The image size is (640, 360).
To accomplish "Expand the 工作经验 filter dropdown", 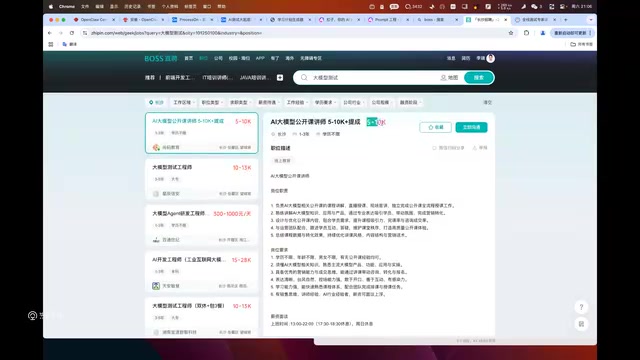I will coord(297,102).
